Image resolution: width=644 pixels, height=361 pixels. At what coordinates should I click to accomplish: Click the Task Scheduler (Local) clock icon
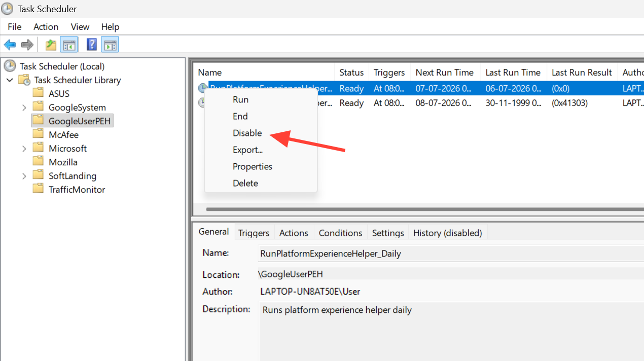(10, 66)
